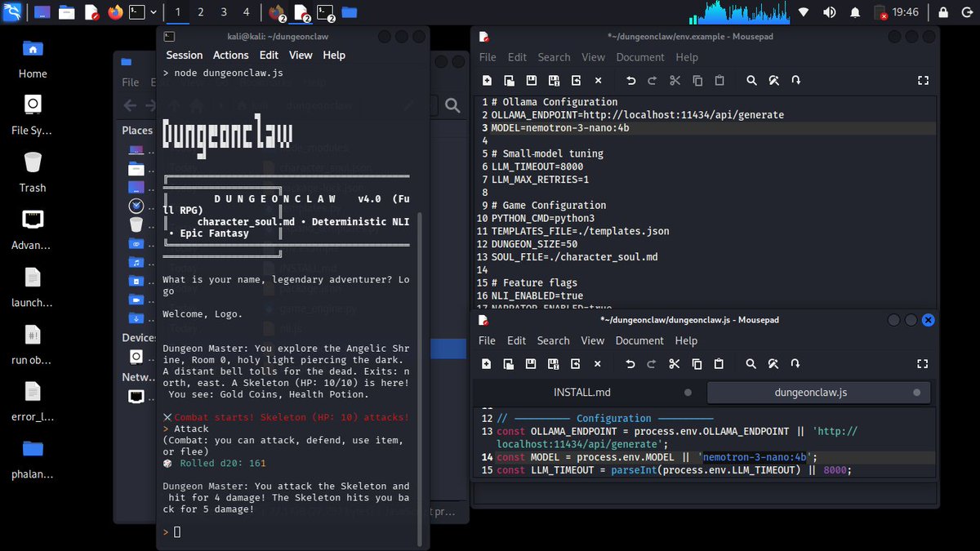The width and height of the screenshot is (980, 551).
Task: Click Save icon in env.example Mousepad toolbar
Action: point(532,80)
